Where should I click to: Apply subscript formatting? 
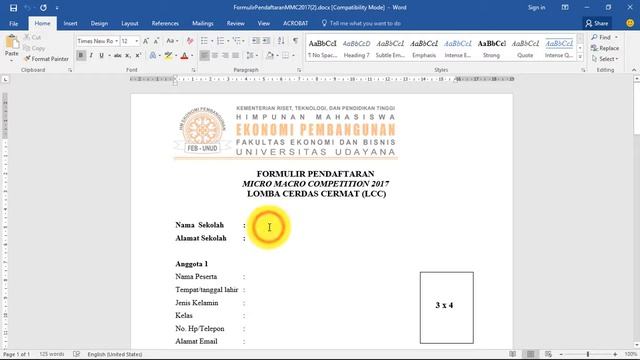point(128,55)
